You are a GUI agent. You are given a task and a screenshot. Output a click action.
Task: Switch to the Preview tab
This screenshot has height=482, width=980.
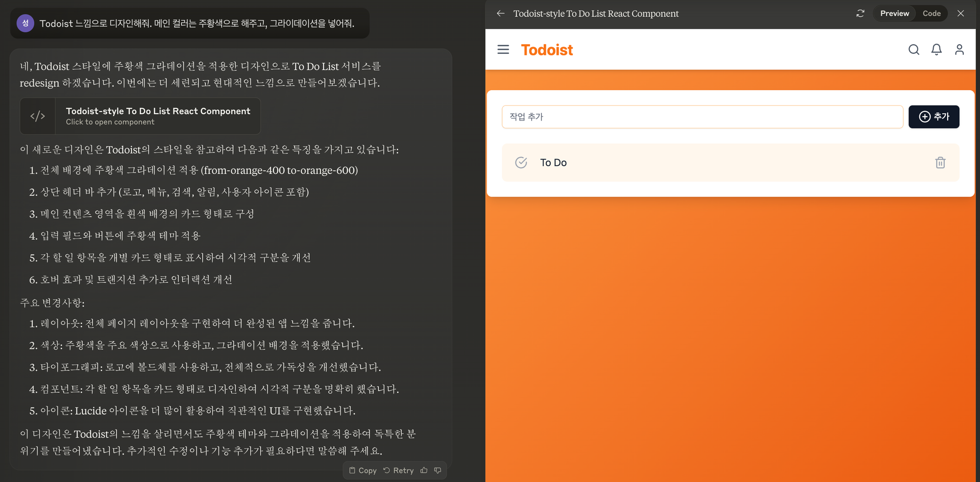[x=894, y=14]
